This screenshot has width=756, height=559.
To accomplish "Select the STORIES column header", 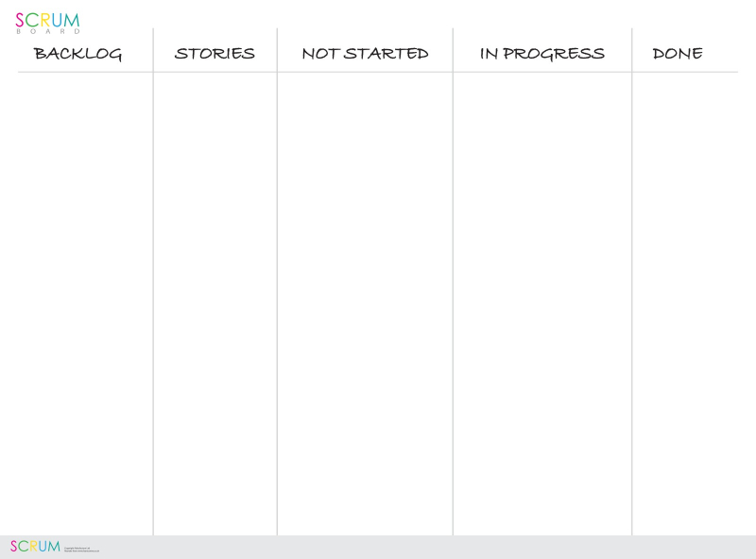I will coord(215,54).
